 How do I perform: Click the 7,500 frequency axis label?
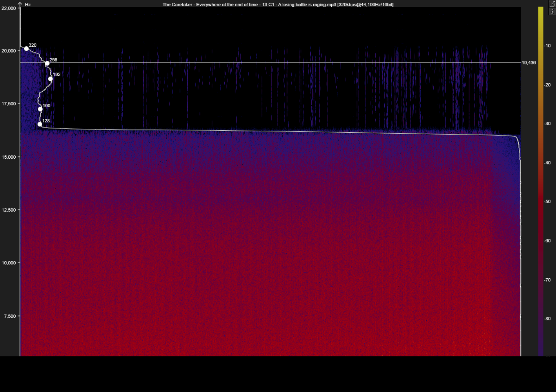(x=10, y=316)
